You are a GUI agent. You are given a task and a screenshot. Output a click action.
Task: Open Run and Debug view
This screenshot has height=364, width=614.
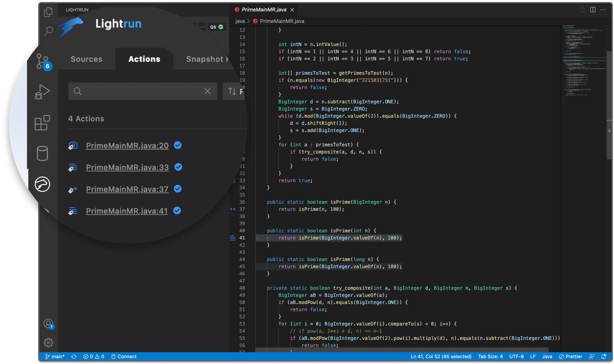[42, 92]
